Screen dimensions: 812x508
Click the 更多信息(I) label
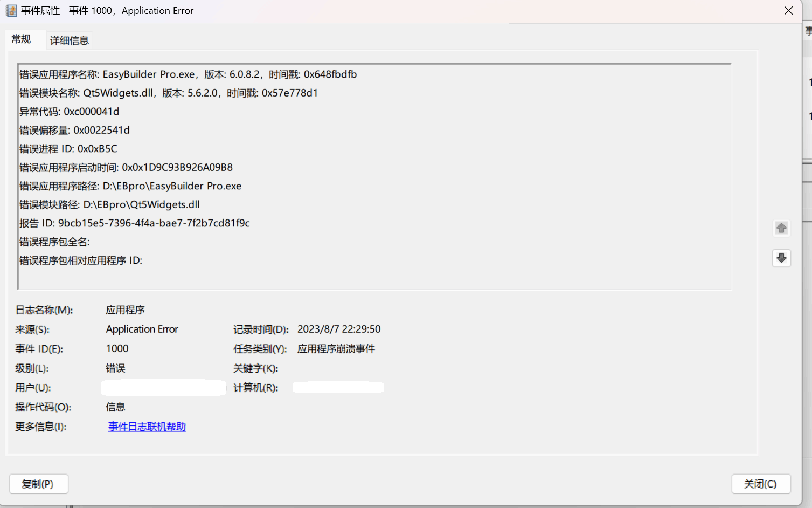click(x=41, y=427)
